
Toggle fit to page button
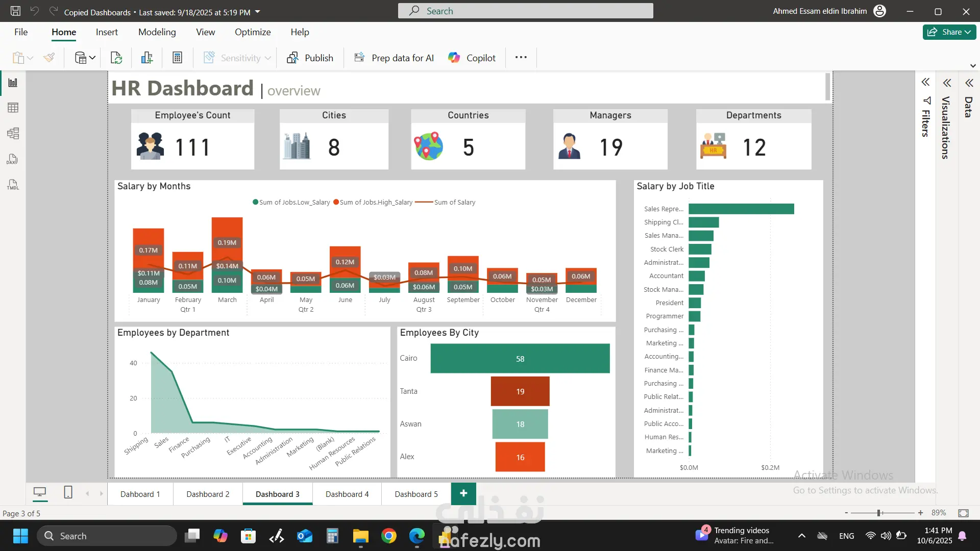click(963, 513)
